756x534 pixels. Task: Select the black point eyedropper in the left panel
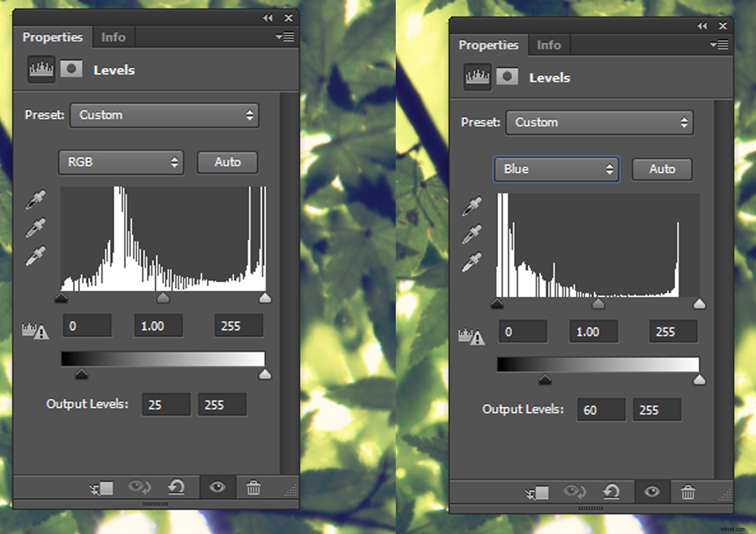[35, 199]
